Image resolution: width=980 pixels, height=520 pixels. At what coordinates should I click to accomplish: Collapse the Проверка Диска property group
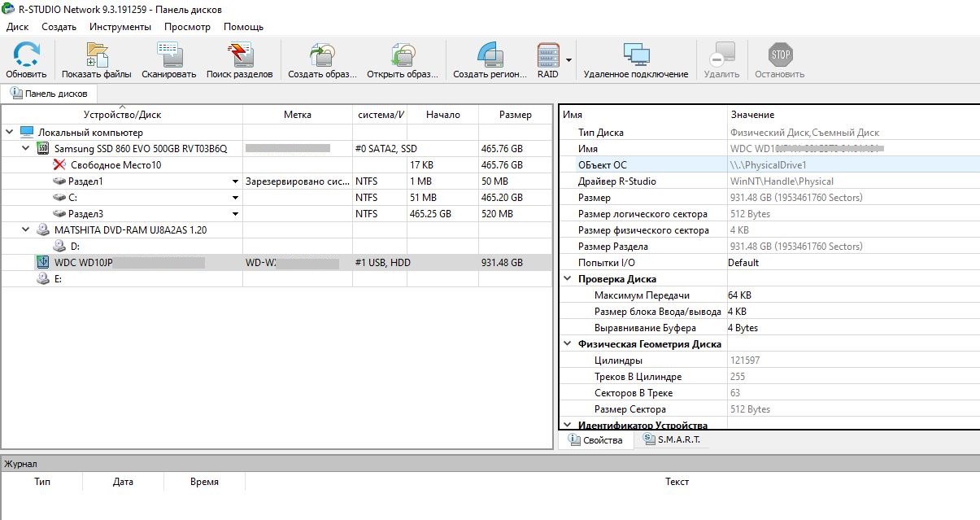click(x=567, y=278)
